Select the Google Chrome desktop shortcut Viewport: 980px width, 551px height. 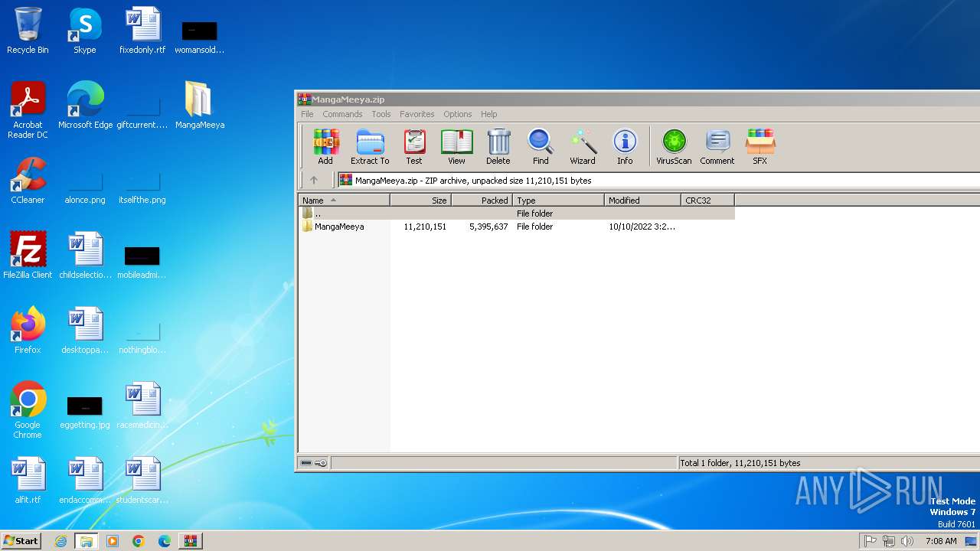[x=28, y=410]
